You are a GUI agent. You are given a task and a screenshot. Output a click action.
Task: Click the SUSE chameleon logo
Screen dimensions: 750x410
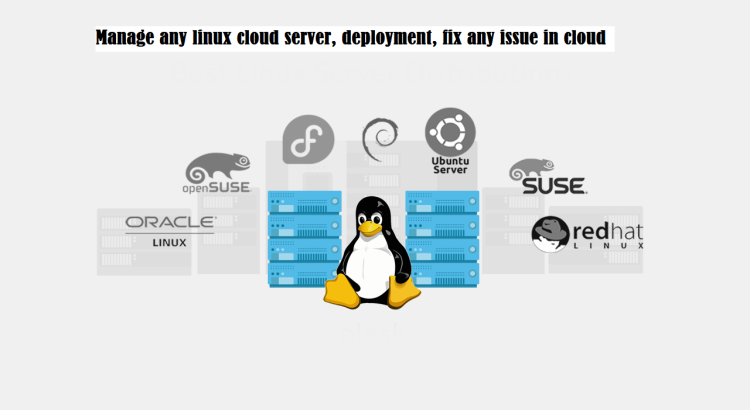point(531,170)
